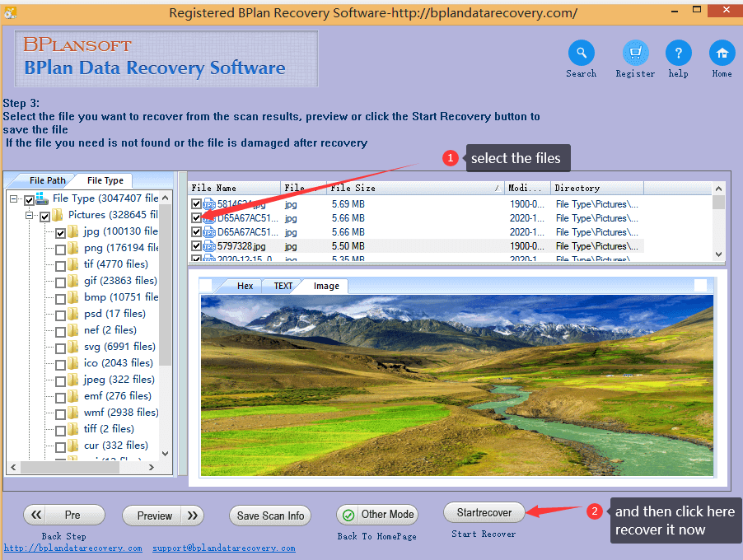This screenshot has height=560, width=743.
Task: Toggle the Pictures folder checkbox
Action: 45,217
